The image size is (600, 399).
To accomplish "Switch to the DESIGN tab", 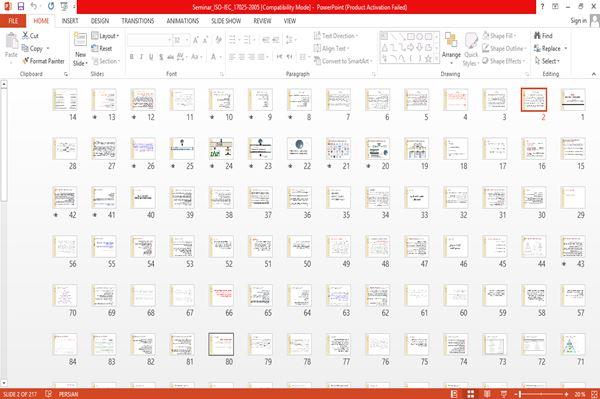I will pos(100,21).
